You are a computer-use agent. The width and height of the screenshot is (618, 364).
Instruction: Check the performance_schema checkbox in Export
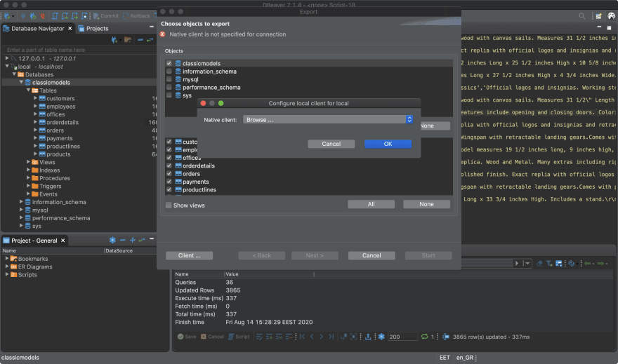[x=169, y=88]
